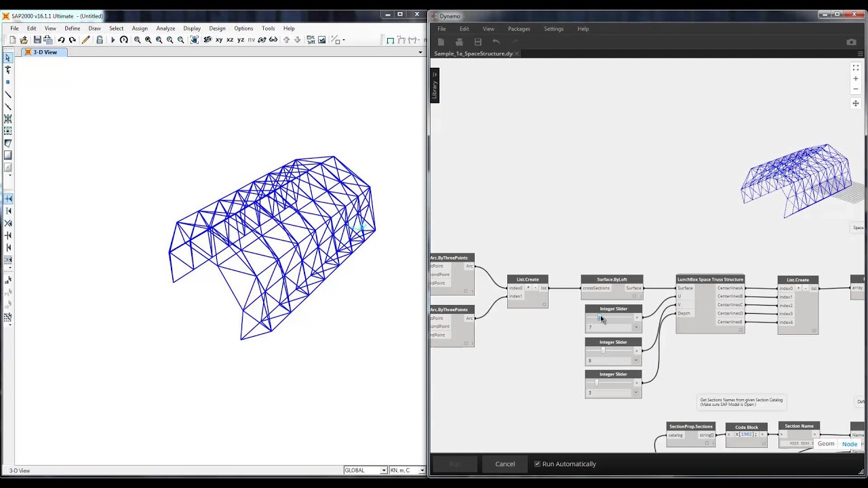Click the Cancel button in Dynamo

tap(505, 464)
